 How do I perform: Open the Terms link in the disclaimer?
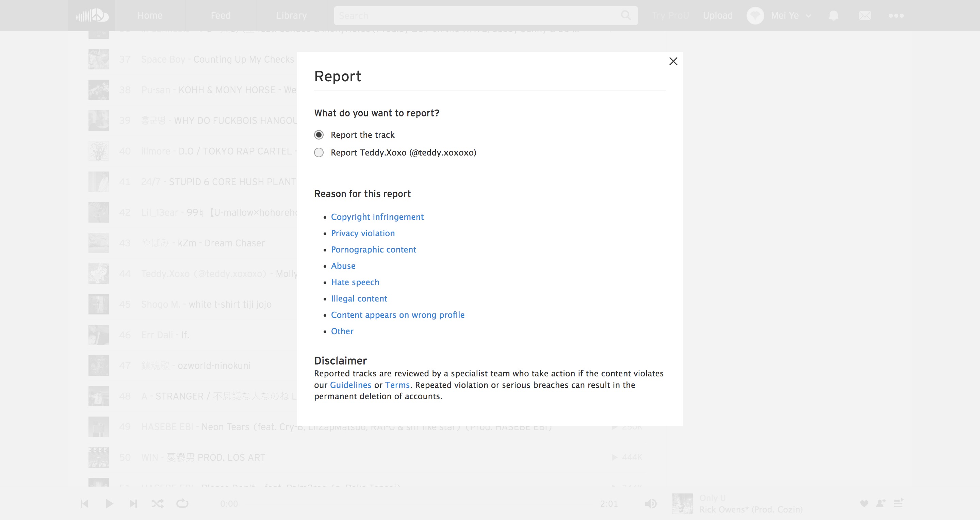pyautogui.click(x=397, y=385)
